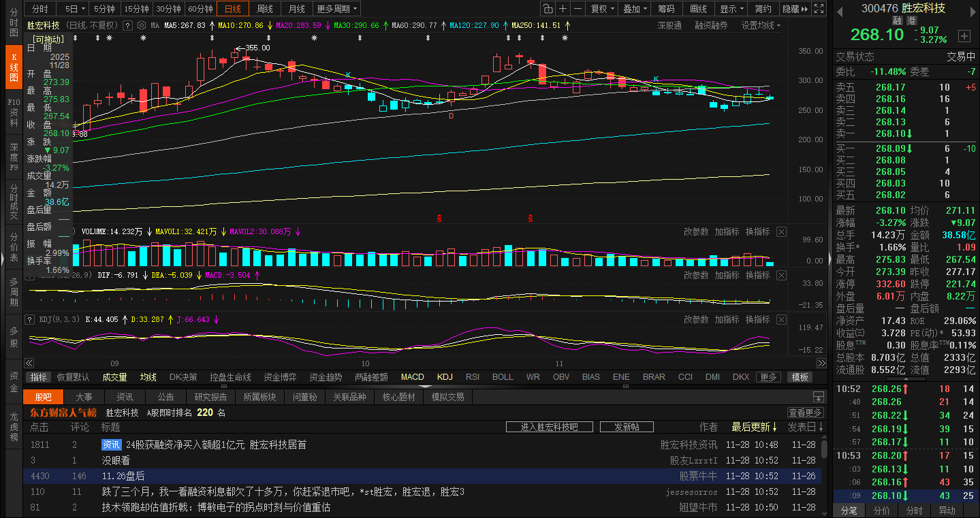Open 显示 display dropdown
This screenshot has height=518, width=980.
click(x=731, y=9)
